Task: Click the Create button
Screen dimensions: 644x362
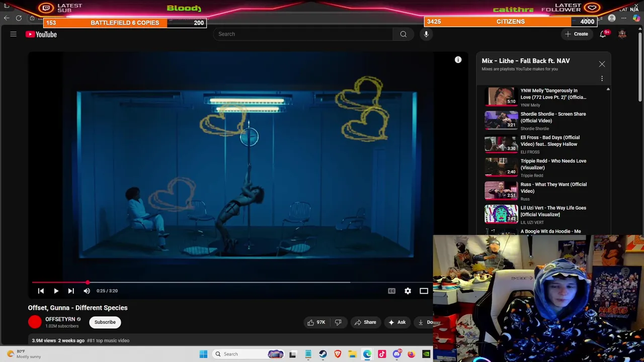Action: click(x=577, y=34)
